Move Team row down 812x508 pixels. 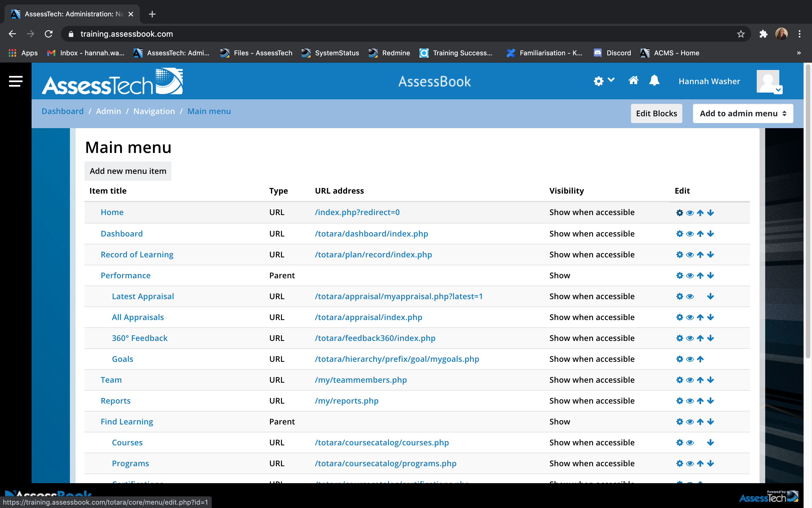[x=710, y=380]
